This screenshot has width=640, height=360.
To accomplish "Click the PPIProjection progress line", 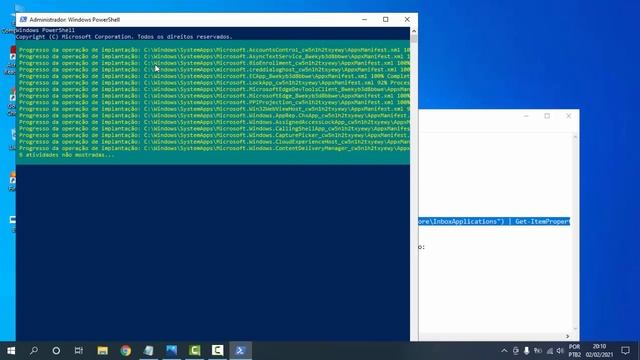I will tap(214, 102).
